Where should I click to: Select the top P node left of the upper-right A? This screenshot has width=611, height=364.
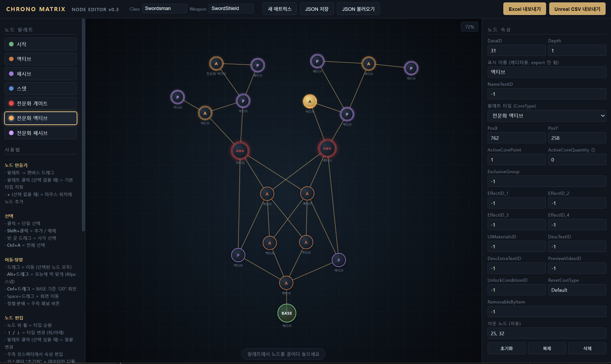[317, 61]
